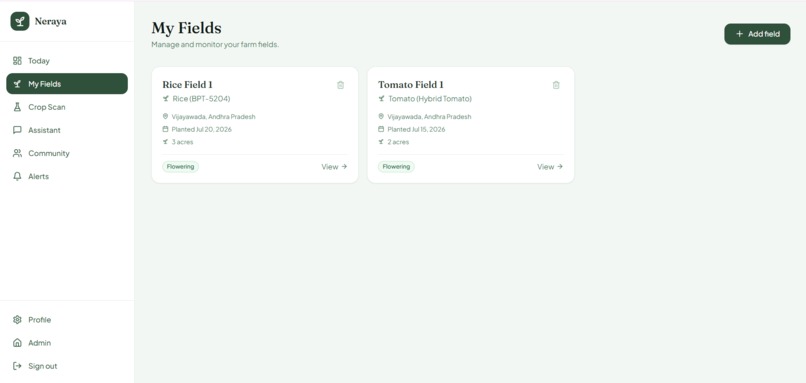Click the 2 acres text
Viewport: 806px width, 383px height.
[x=398, y=142]
